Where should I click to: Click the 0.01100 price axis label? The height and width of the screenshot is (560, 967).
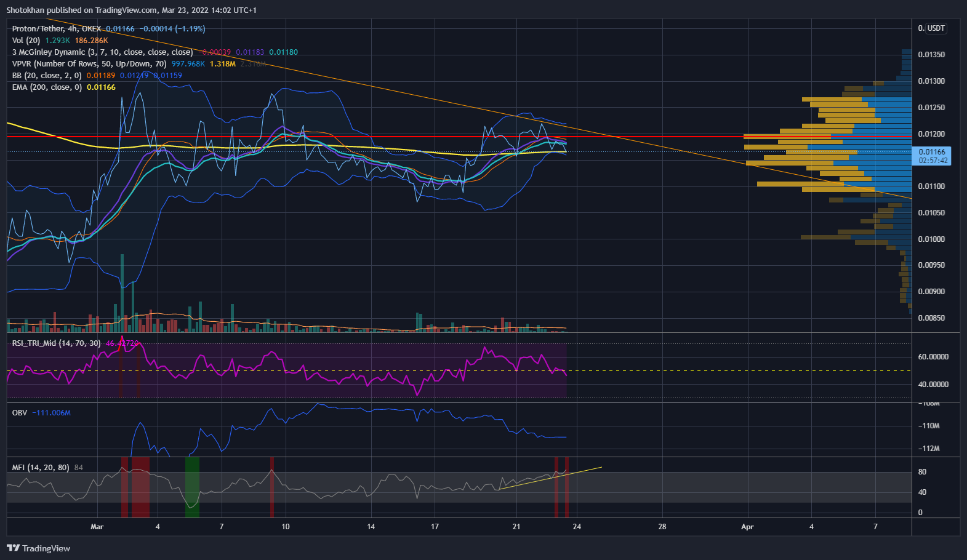coord(931,186)
